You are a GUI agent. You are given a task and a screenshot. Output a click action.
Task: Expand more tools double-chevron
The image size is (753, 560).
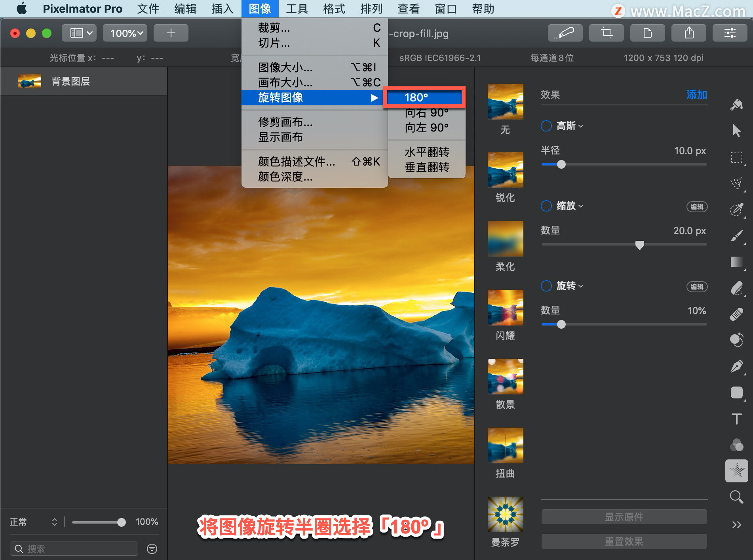pyautogui.click(x=736, y=525)
